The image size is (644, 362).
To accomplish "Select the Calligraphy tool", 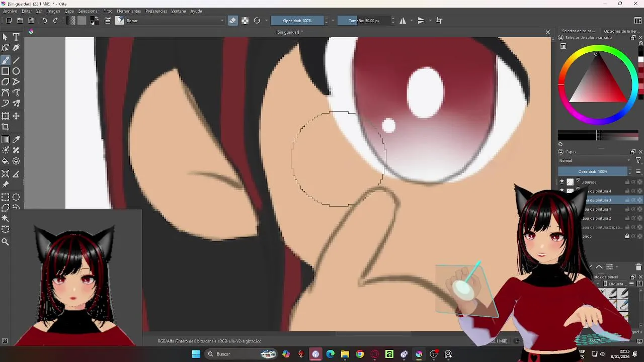I will pos(16,48).
